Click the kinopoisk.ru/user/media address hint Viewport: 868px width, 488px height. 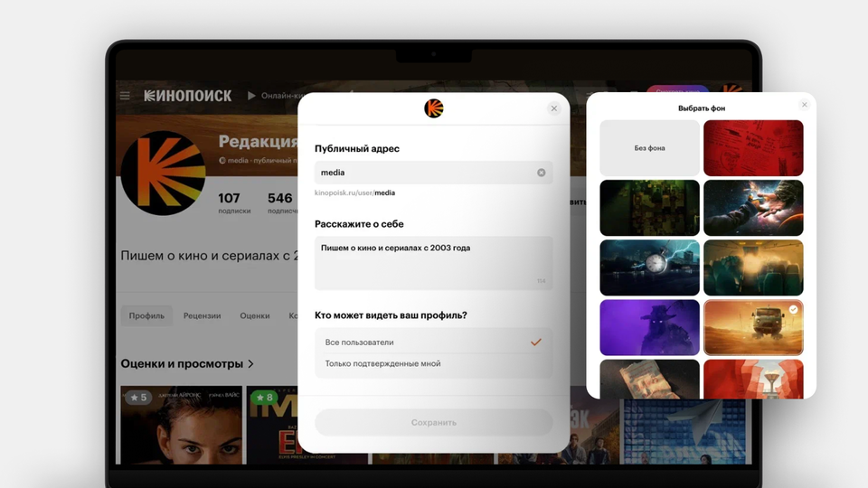click(354, 193)
